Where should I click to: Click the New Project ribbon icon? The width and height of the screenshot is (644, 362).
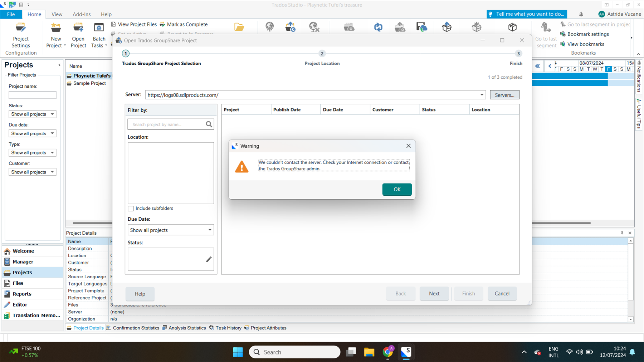pos(56,28)
